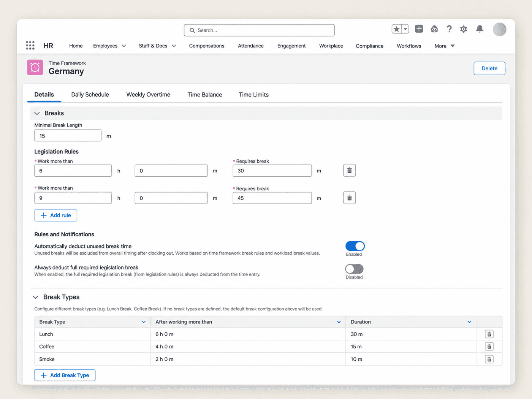Viewport: 532px width, 399px height.
Task: Delete the Smoke break type row
Action: coord(489,359)
